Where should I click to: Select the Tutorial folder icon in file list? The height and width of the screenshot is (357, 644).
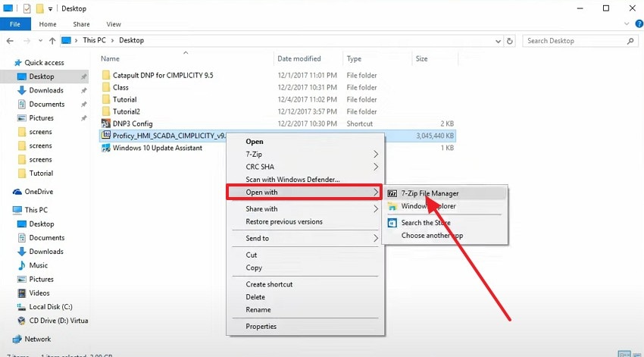[x=106, y=99]
